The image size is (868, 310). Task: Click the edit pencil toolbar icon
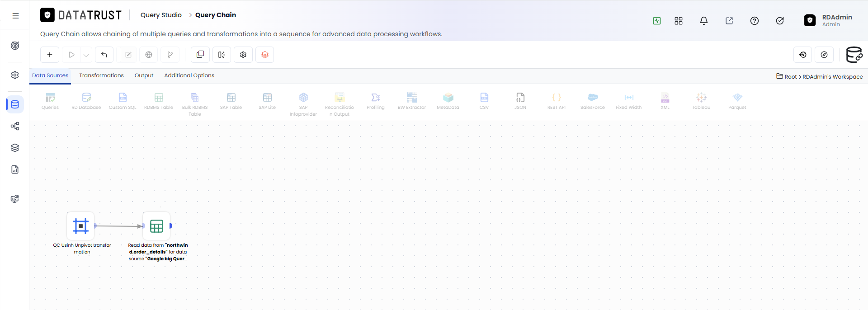(128, 55)
